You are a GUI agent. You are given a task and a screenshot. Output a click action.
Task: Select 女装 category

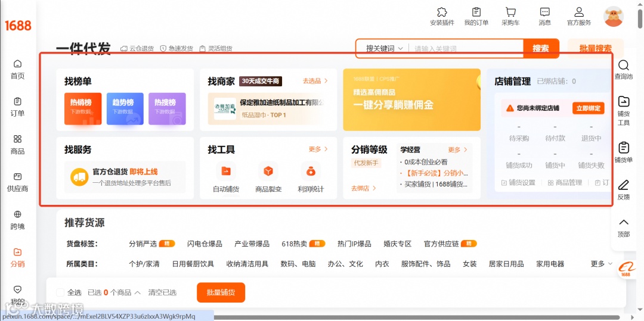470,264
